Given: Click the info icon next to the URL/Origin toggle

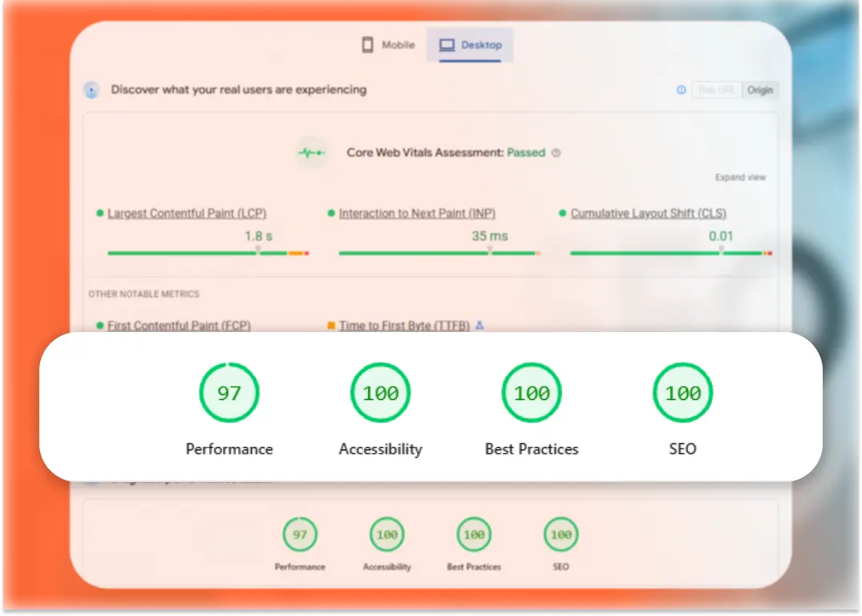Looking at the screenshot, I should click(x=680, y=90).
